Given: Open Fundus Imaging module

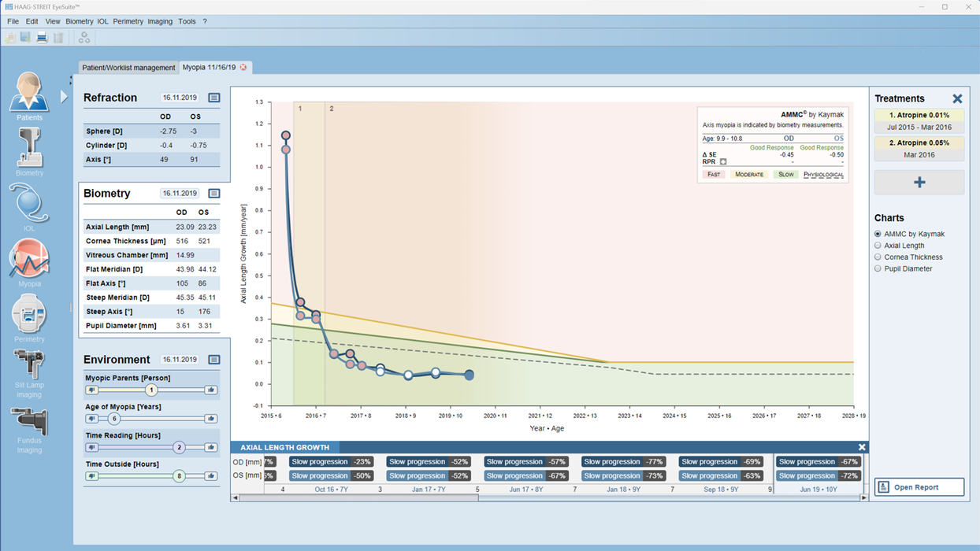Looking at the screenshot, I should [29, 423].
